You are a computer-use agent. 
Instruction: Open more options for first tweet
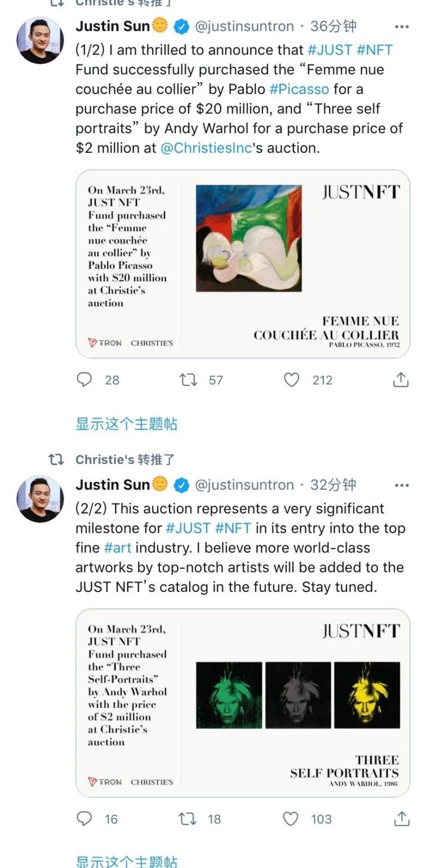click(x=401, y=26)
